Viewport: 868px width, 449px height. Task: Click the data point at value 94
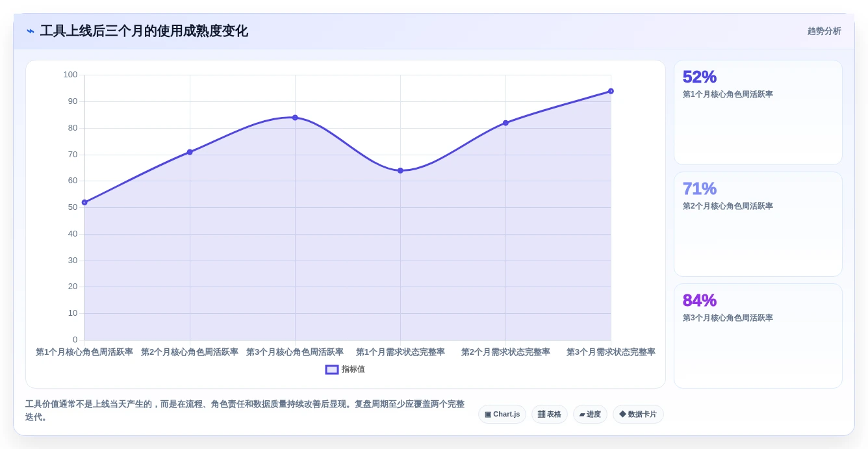coord(611,91)
